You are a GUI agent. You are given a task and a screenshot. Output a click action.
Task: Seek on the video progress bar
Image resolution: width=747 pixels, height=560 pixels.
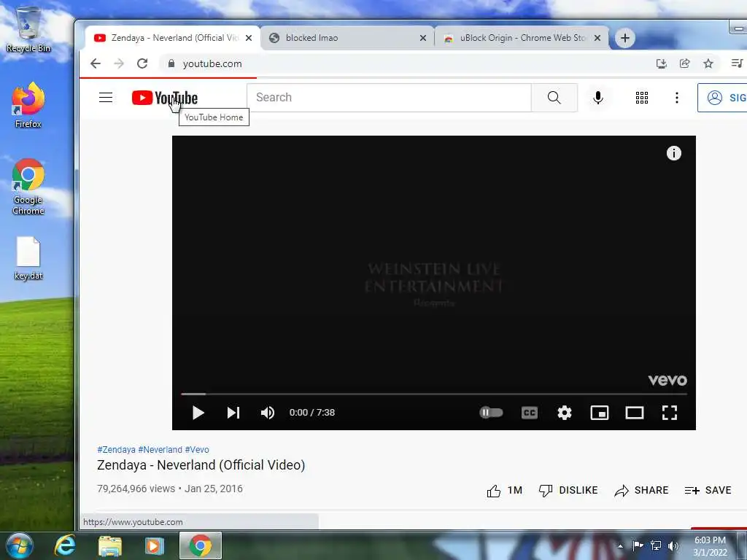pos(434,394)
